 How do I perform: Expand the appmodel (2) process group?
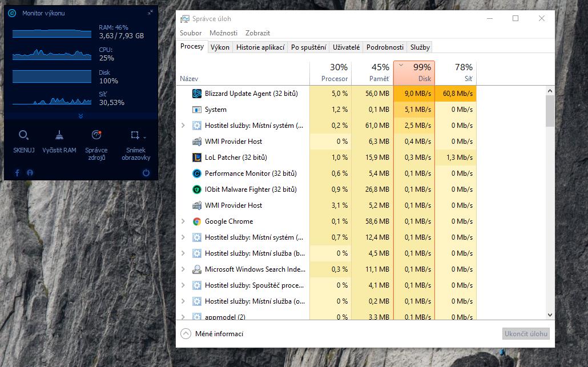click(x=183, y=317)
